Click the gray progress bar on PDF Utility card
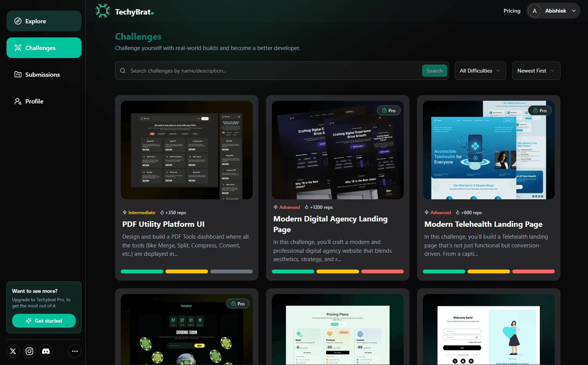This screenshot has width=588, height=365. (x=231, y=271)
